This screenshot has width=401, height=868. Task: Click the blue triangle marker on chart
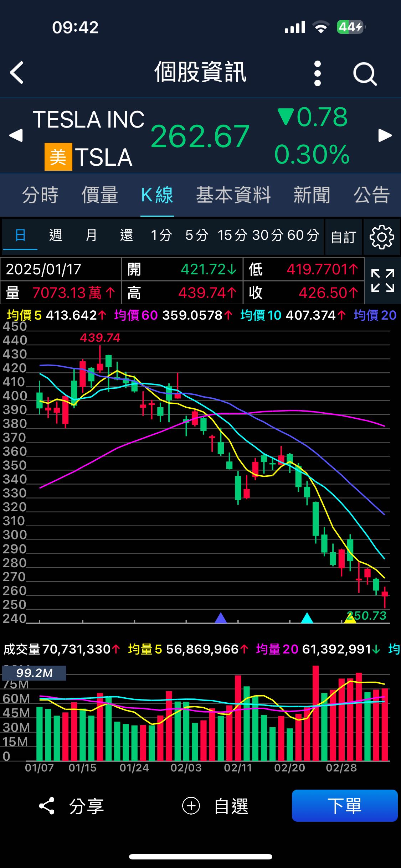pyautogui.click(x=221, y=618)
